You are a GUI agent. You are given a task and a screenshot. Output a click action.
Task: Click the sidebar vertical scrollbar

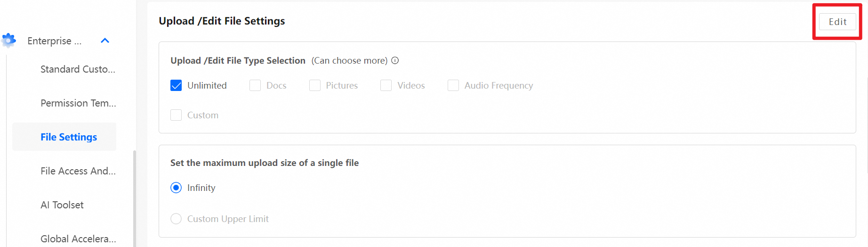(x=135, y=198)
